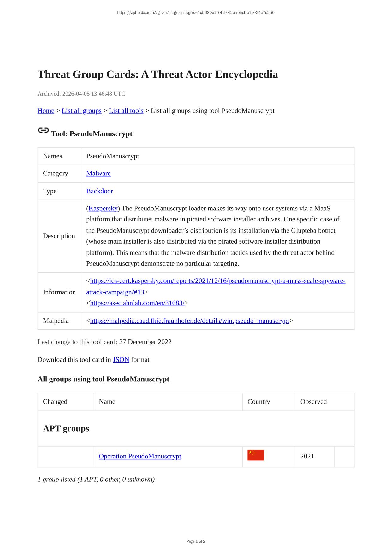Screen dimensions: 392x554
Task: Click the apt.etda.or.th URL at page top
Action: pyautogui.click(x=196, y=13)
